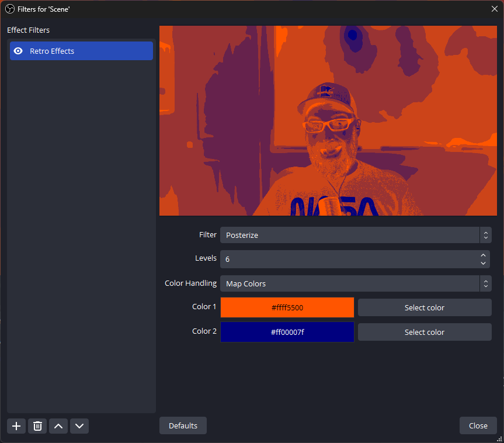Click the orange Color 1 swatch
Screen dimensions: 504x443
pos(287,307)
